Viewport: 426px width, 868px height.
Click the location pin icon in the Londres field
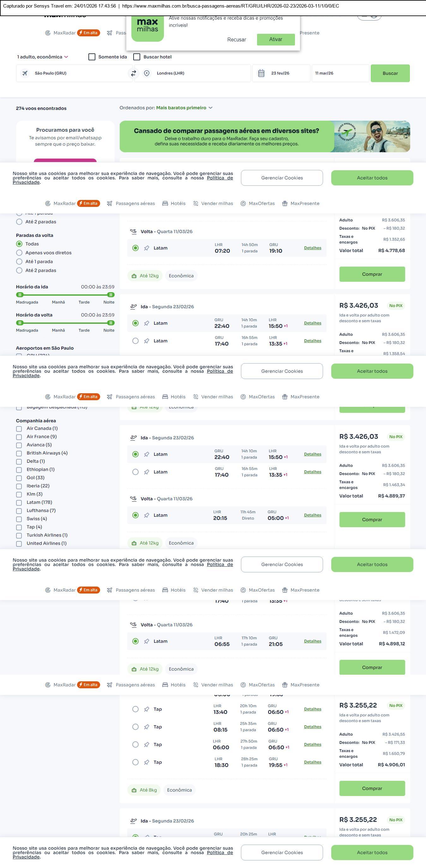pos(147,73)
